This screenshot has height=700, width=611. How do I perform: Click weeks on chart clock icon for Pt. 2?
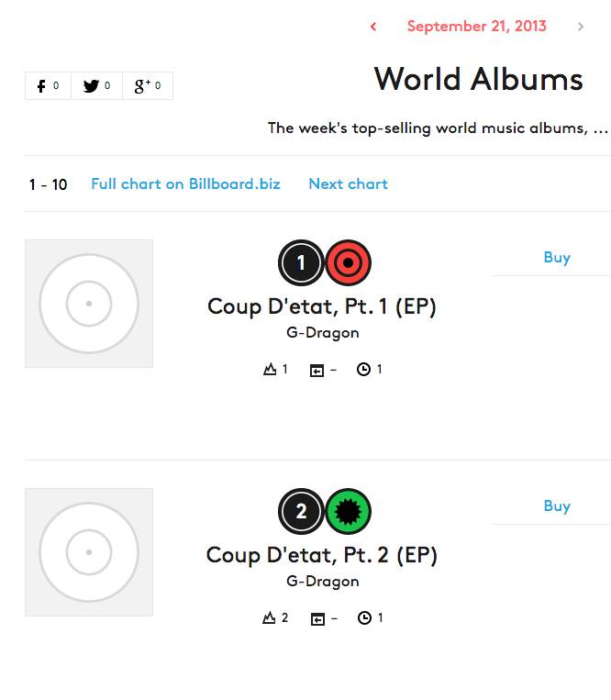[364, 617]
